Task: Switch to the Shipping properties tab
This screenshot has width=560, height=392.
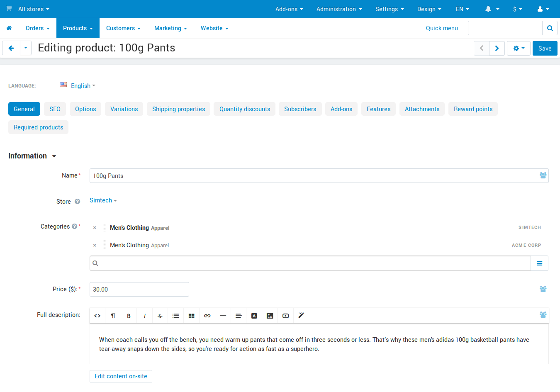Action: (x=179, y=109)
